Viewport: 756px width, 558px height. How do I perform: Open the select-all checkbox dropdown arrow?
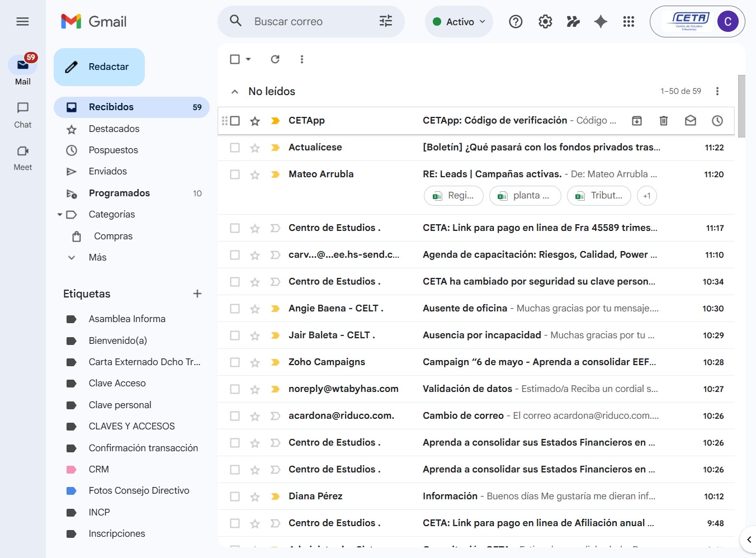248,59
